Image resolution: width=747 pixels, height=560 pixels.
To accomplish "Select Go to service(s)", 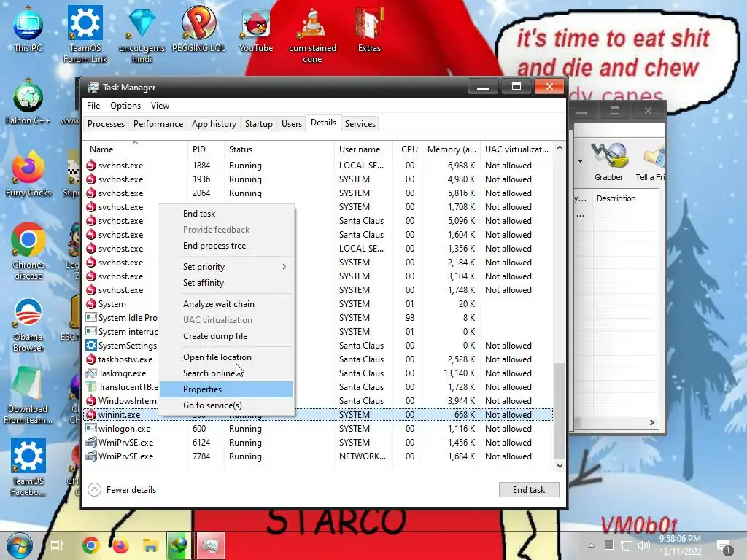I will coord(226,405).
